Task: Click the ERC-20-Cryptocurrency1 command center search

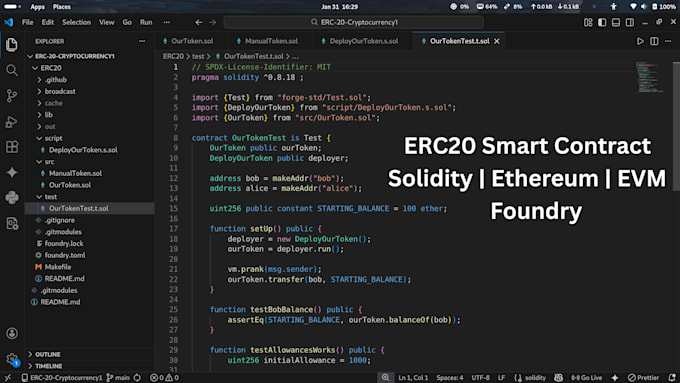Action: click(353, 22)
